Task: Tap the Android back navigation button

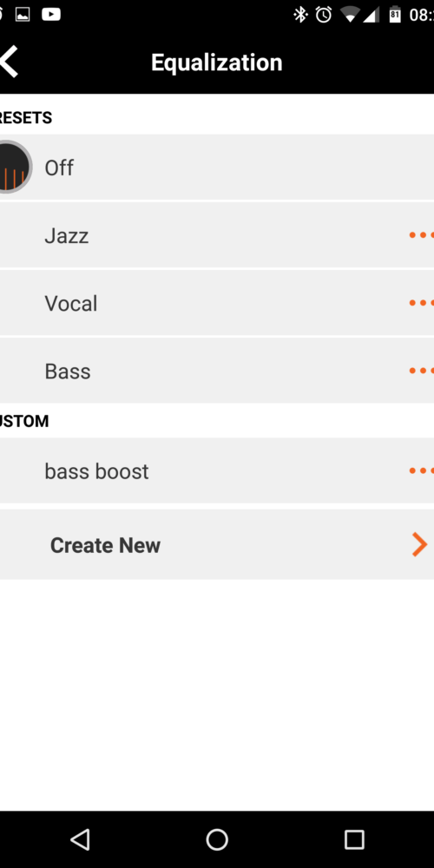Action: (x=80, y=839)
